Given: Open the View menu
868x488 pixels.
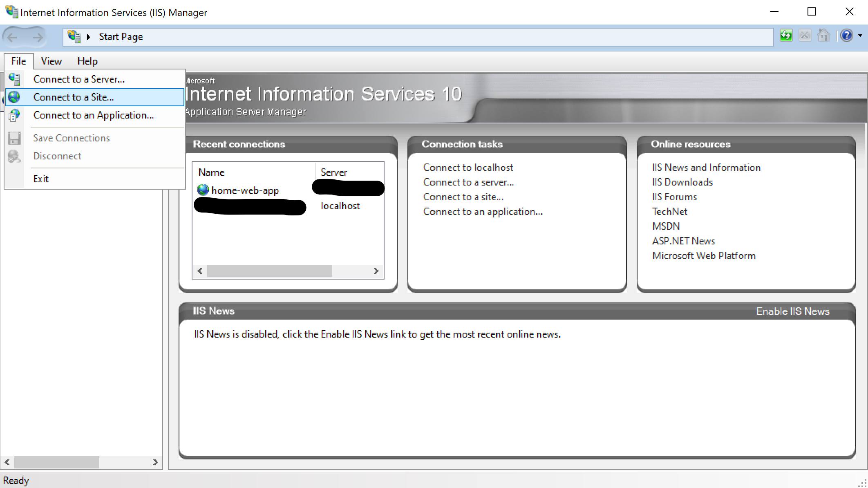Looking at the screenshot, I should [x=51, y=61].
